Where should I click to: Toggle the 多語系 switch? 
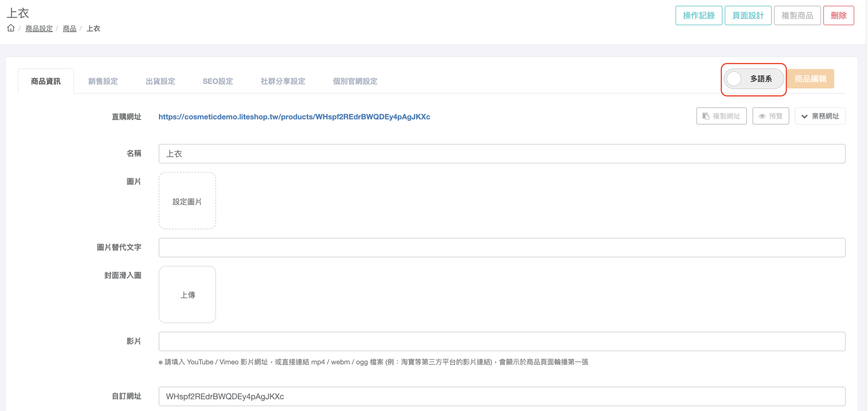click(753, 79)
